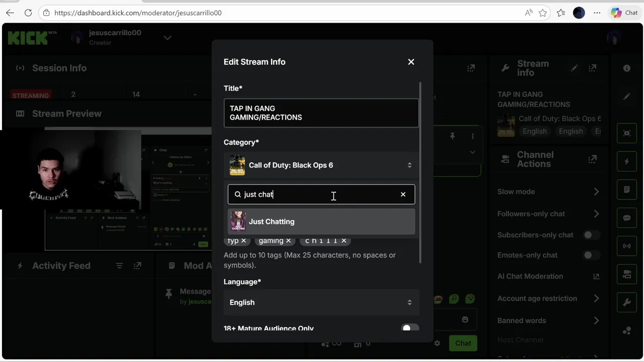Click the category search magnifier icon
Image resolution: width=644 pixels, height=362 pixels.
(x=237, y=194)
